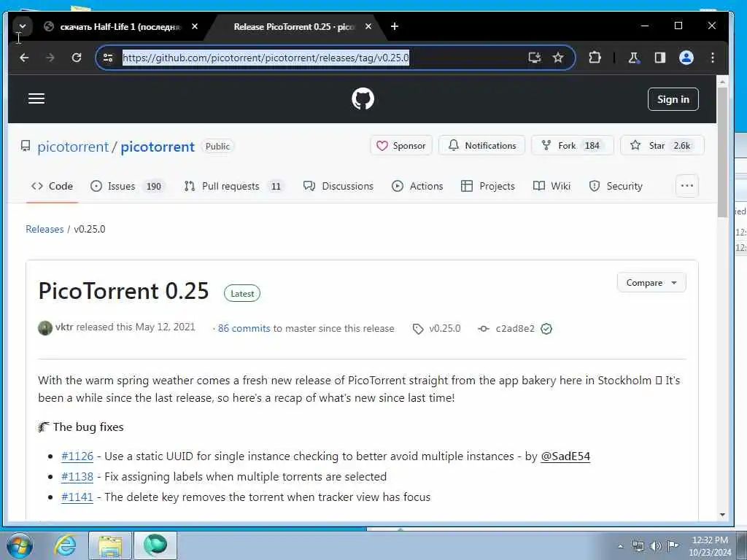
Task: Open the Actions tab
Action: coord(417,186)
